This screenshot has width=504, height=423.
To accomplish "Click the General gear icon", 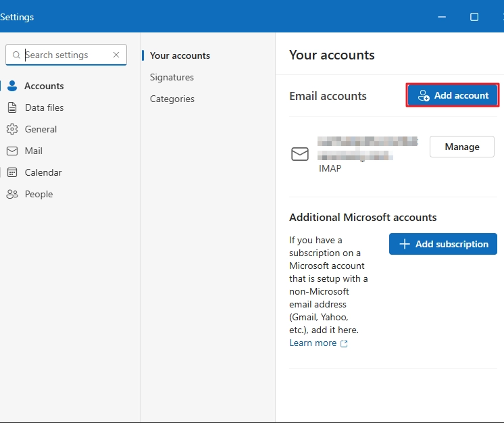I will click(x=12, y=129).
